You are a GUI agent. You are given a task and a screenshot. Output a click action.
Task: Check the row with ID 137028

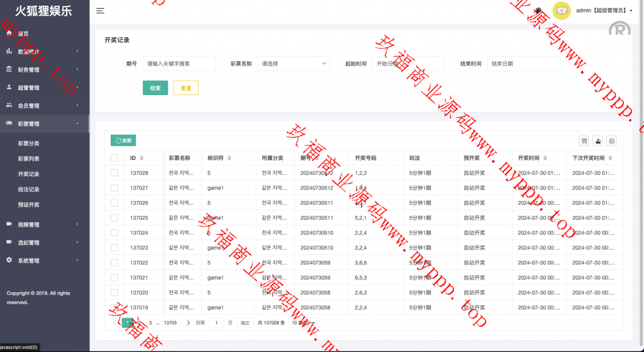[114, 173]
